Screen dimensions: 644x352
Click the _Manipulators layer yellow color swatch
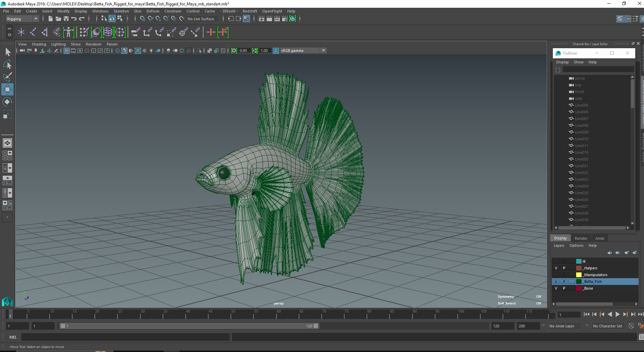[x=579, y=275]
